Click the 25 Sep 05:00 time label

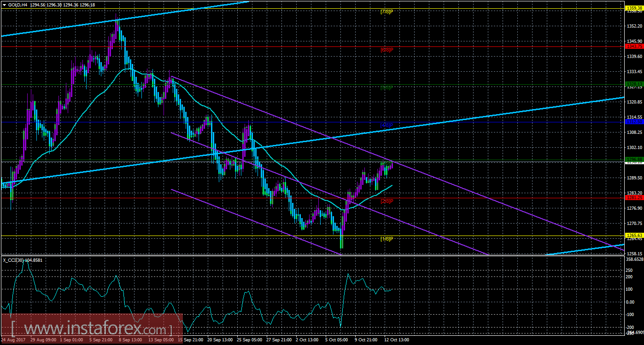(x=251, y=340)
